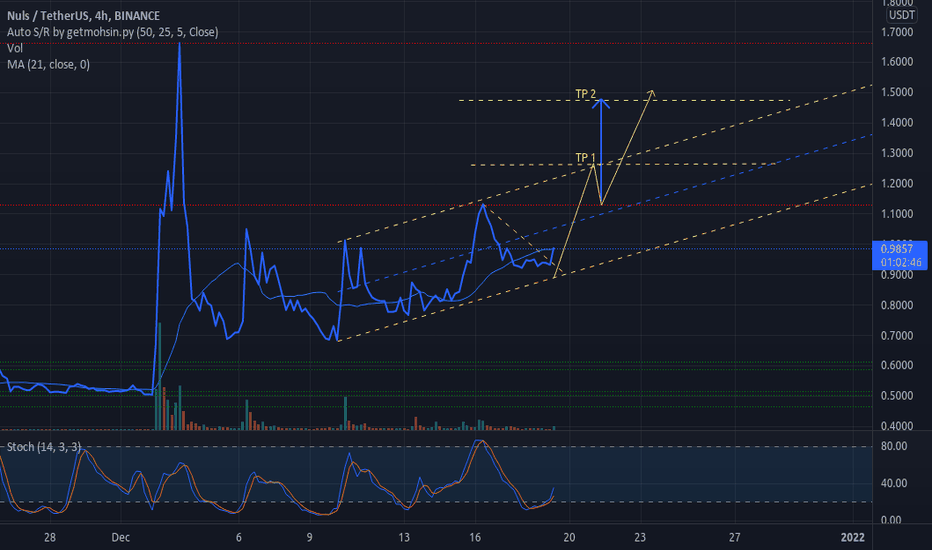
Task: Select the Stoch (14, 3, 3) indicator label
Action: pos(44,447)
